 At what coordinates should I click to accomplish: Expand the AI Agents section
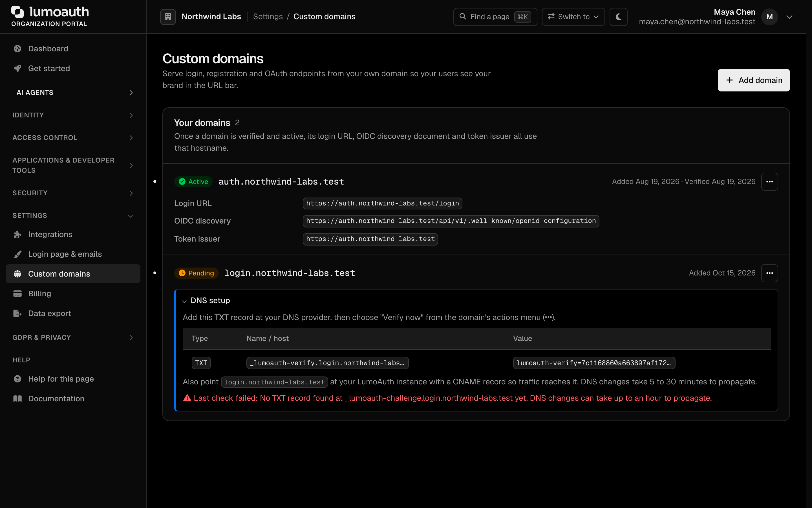(x=73, y=93)
